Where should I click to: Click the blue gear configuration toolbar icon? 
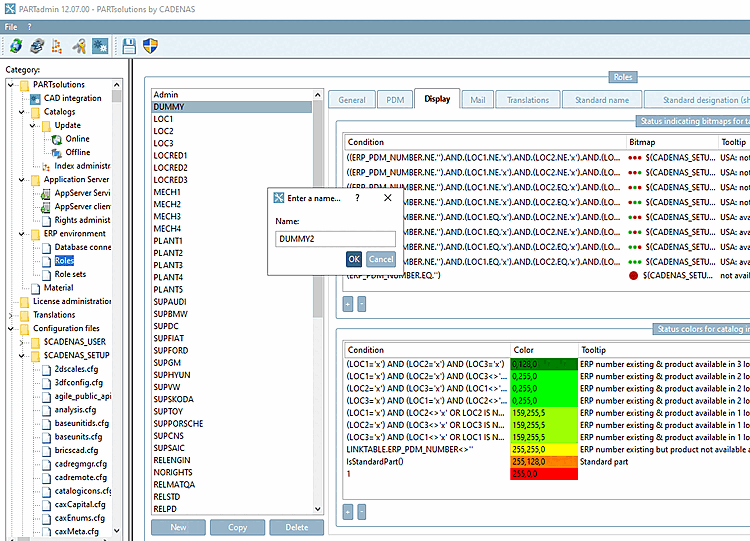[99, 46]
